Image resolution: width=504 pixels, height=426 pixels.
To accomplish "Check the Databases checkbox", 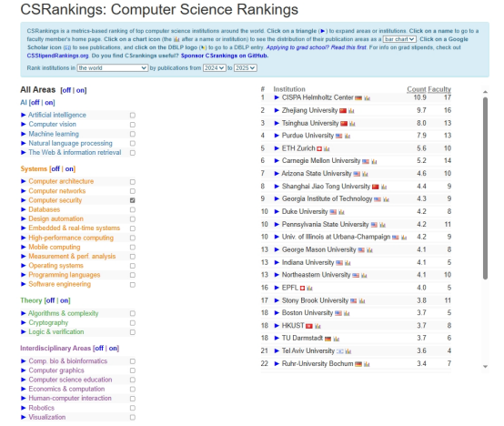I will pyautogui.click(x=133, y=209).
